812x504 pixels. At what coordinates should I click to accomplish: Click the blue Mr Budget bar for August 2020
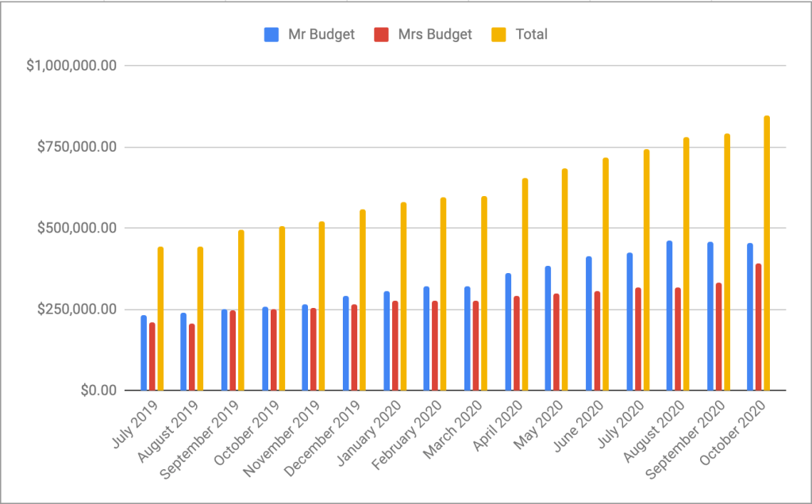click(669, 316)
